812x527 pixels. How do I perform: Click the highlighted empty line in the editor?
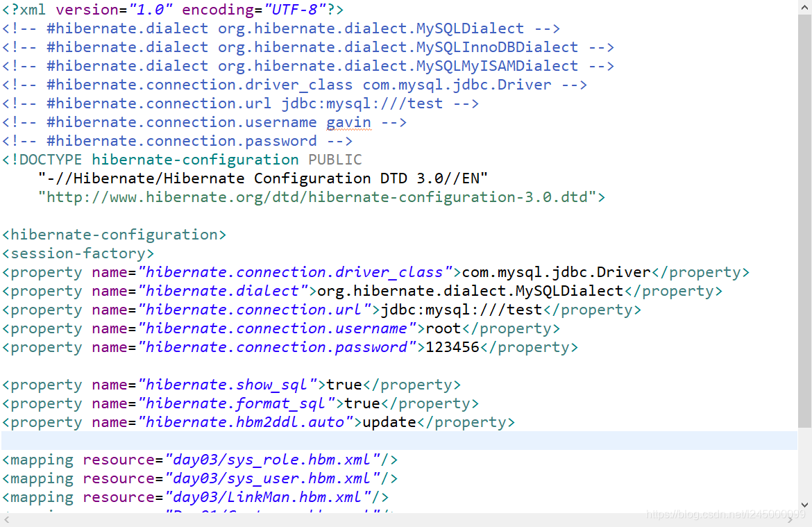click(399, 440)
